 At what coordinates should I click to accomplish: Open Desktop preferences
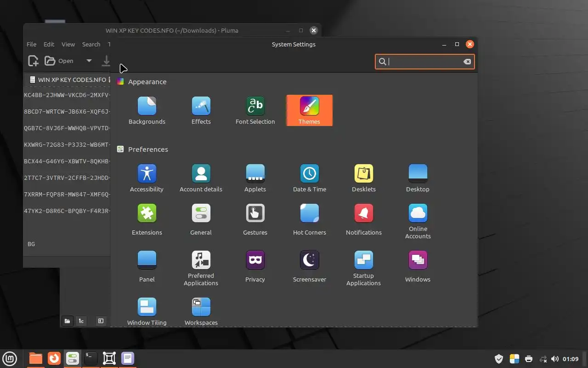[418, 178]
